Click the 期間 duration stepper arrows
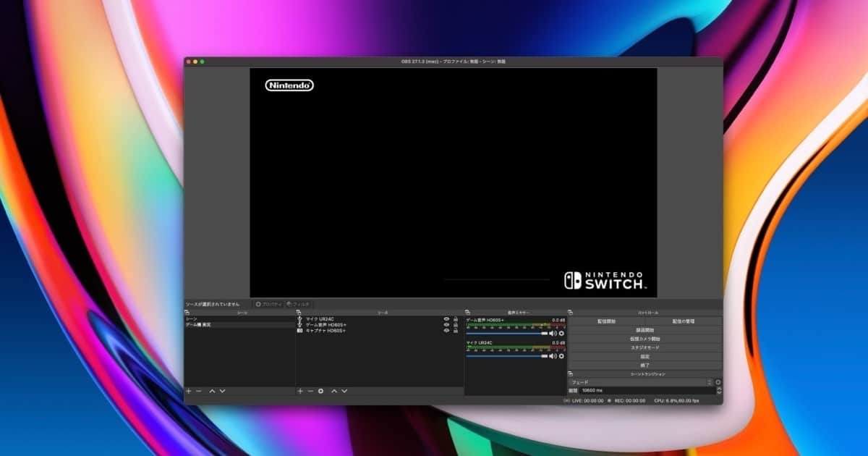 719,390
